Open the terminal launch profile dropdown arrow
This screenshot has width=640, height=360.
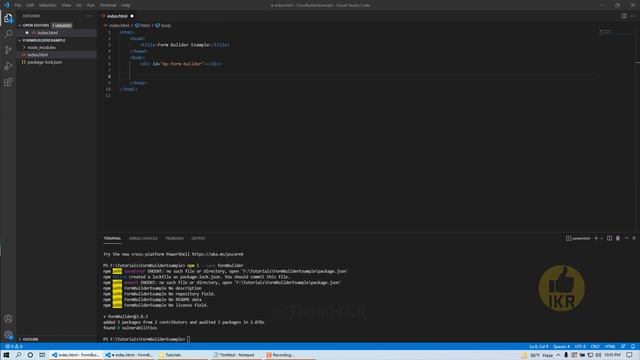tap(602, 238)
